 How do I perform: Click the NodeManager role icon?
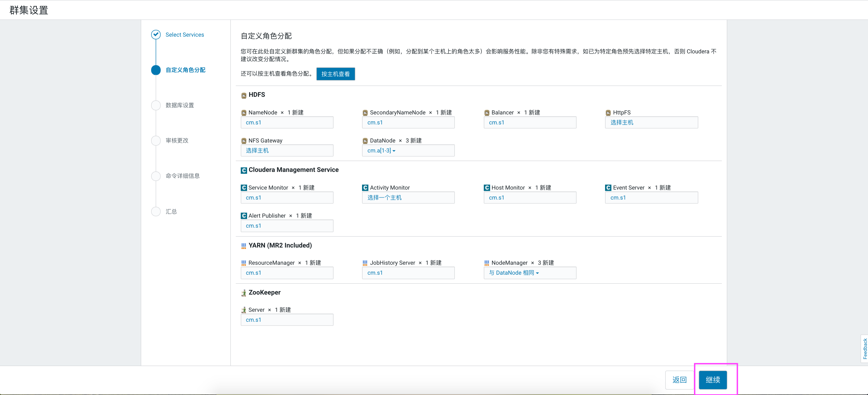(486, 263)
